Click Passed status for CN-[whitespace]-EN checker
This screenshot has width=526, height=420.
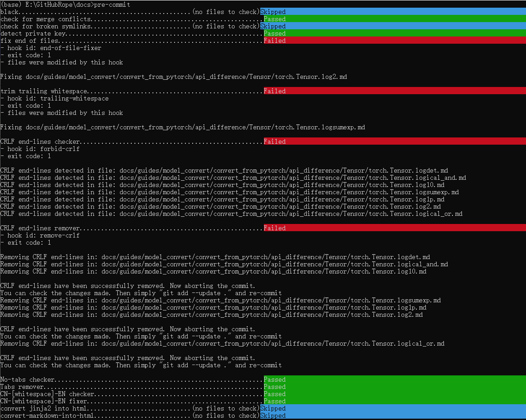click(x=274, y=394)
